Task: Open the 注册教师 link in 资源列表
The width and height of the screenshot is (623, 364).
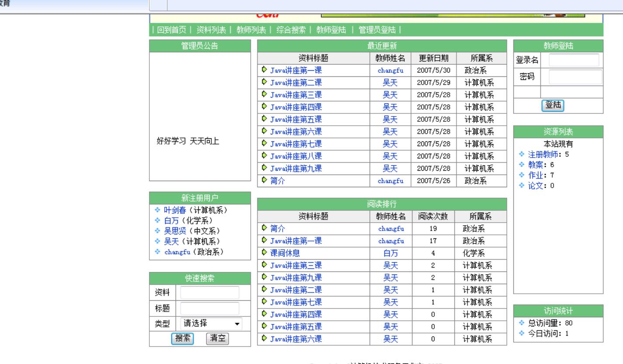Action: (543, 154)
